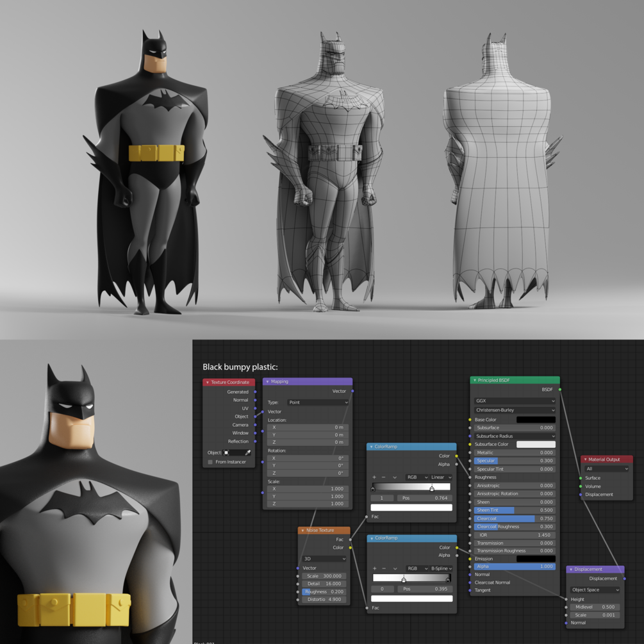
Task: Click the Volume input socket on Material Output
Action: (581, 486)
